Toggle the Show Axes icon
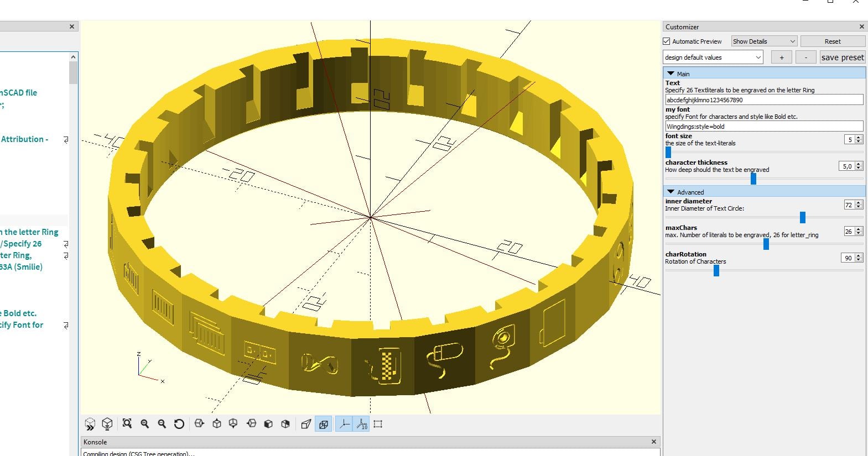Image resolution: width=868 pixels, height=456 pixels. [x=344, y=424]
